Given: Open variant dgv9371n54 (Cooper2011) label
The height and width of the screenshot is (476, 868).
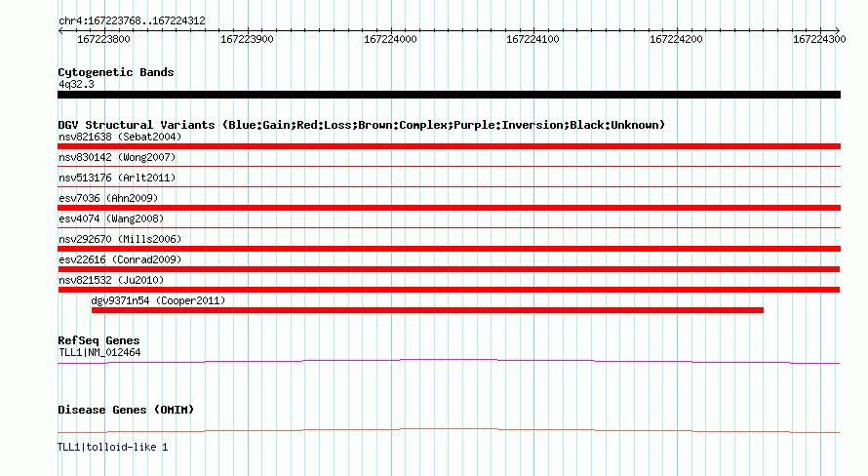Looking at the screenshot, I should click(x=158, y=300).
